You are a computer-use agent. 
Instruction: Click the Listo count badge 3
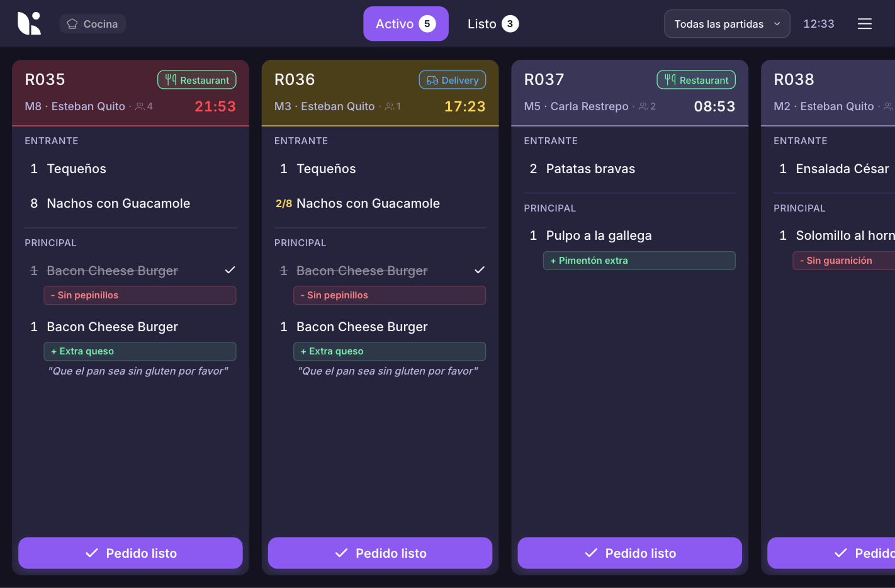(x=510, y=24)
